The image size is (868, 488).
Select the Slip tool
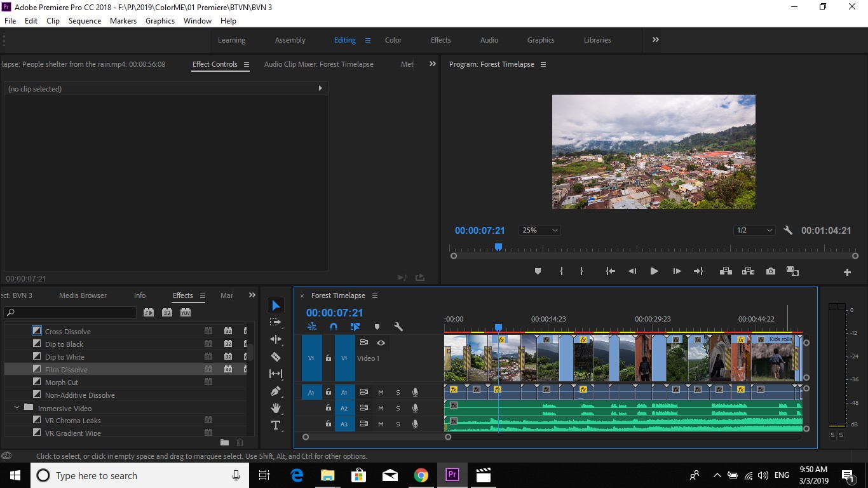276,374
